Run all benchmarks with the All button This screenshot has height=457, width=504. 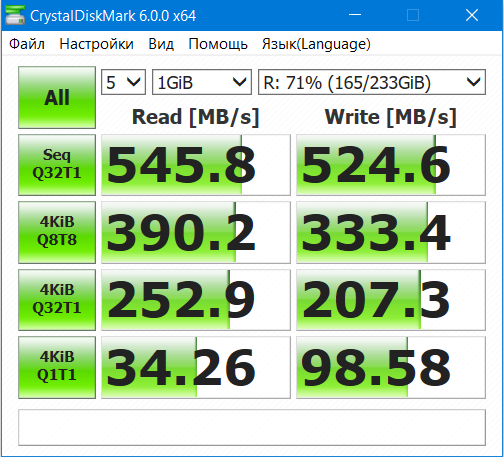coord(57,97)
